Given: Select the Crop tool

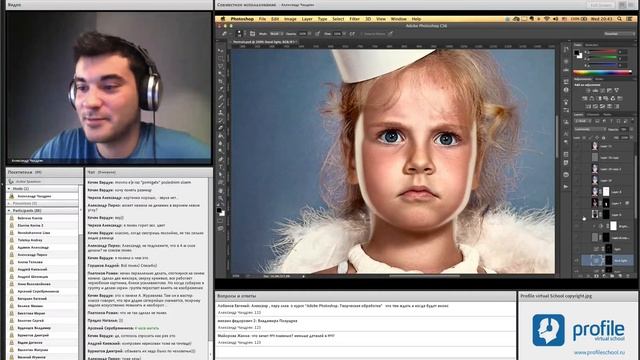Looking at the screenshot, I should coord(220,81).
